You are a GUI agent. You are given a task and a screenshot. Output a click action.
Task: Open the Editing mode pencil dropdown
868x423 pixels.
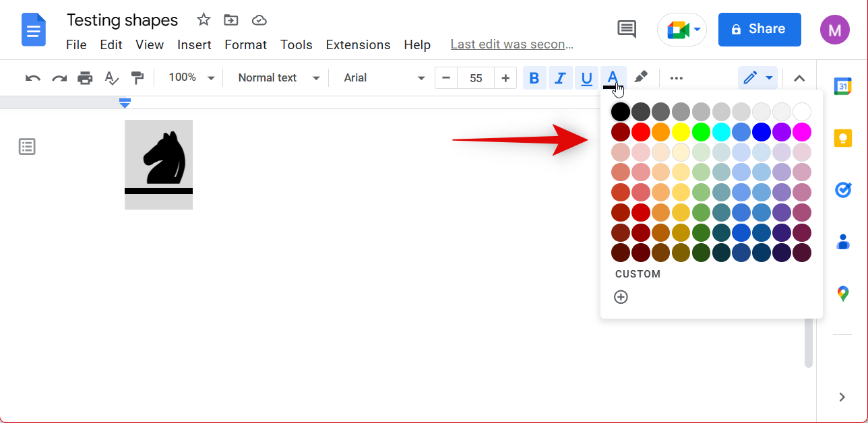point(757,78)
